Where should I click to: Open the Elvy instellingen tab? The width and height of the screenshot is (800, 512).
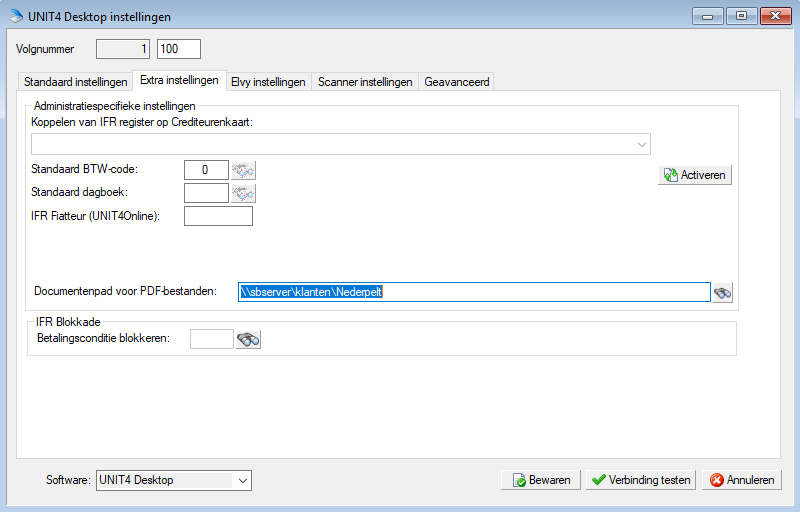point(268,82)
